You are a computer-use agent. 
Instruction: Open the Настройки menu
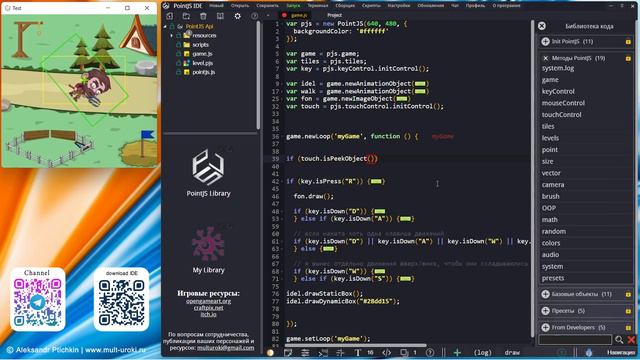click(399, 6)
